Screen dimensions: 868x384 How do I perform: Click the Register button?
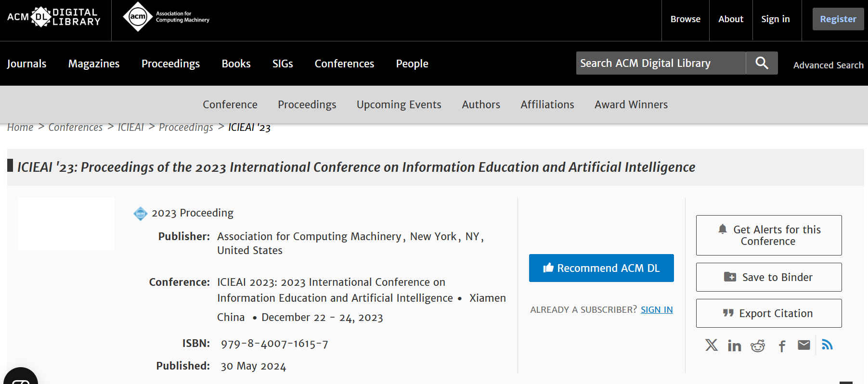pyautogui.click(x=838, y=19)
